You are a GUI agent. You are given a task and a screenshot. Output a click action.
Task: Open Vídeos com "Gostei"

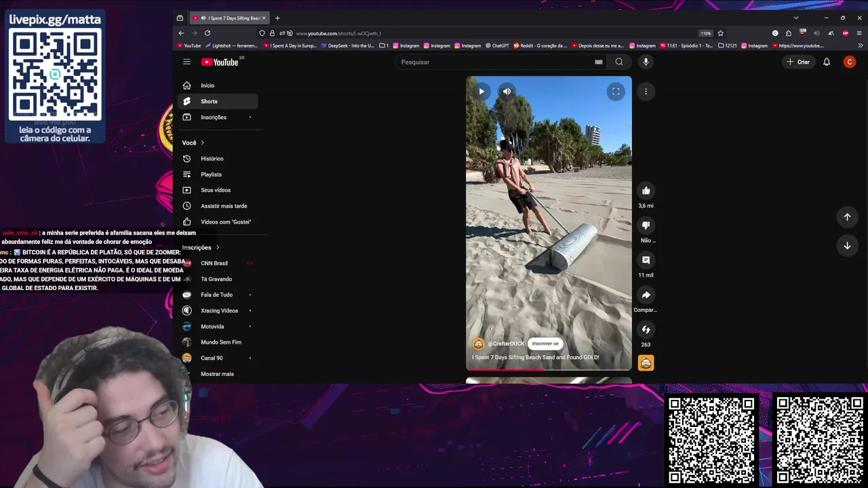click(218, 222)
